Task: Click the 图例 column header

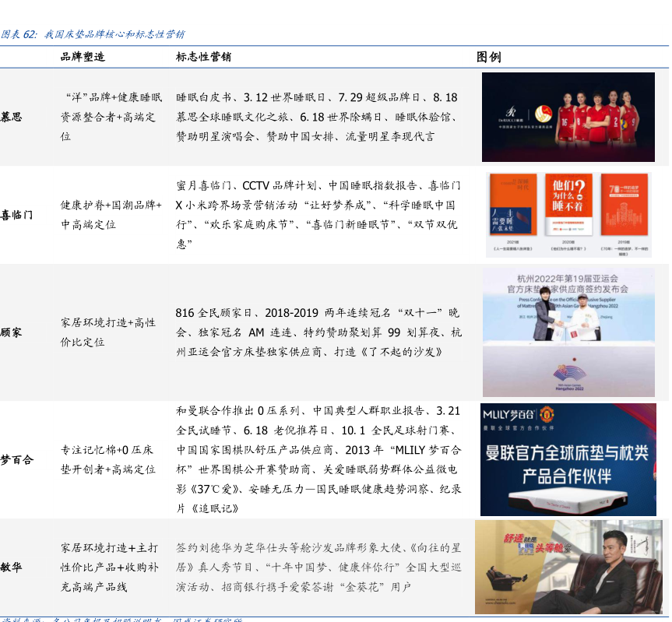Action: [x=488, y=57]
